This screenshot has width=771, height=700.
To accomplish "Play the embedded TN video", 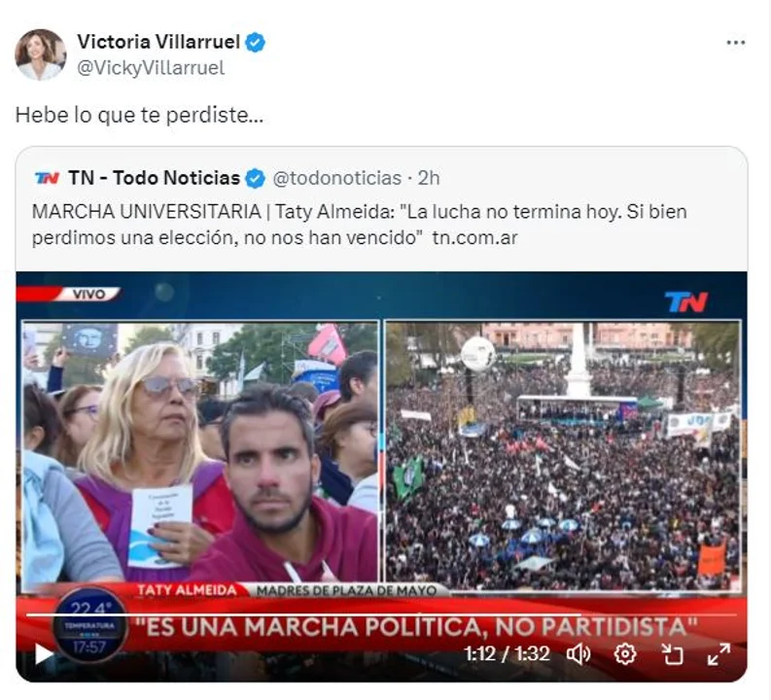I will coord(44,654).
